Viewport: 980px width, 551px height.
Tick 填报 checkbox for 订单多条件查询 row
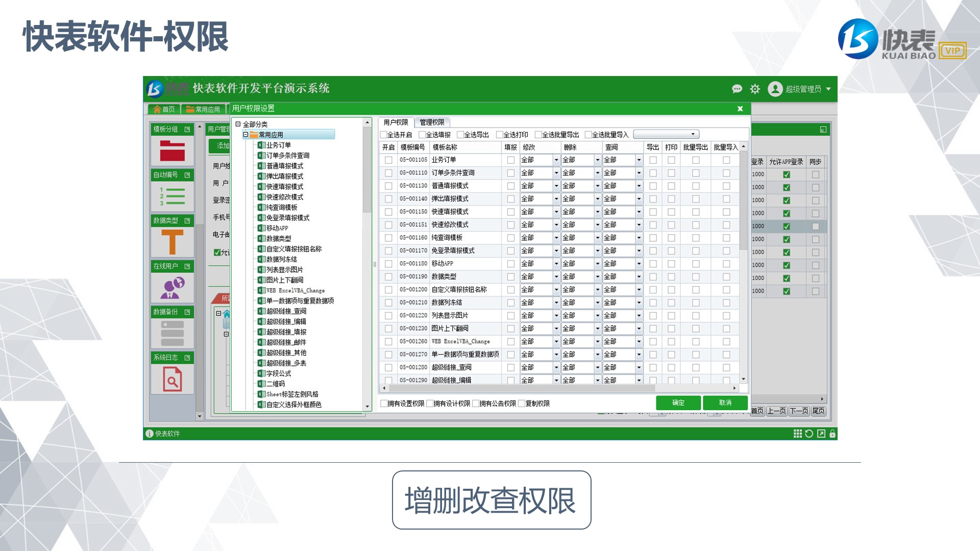[x=510, y=173]
